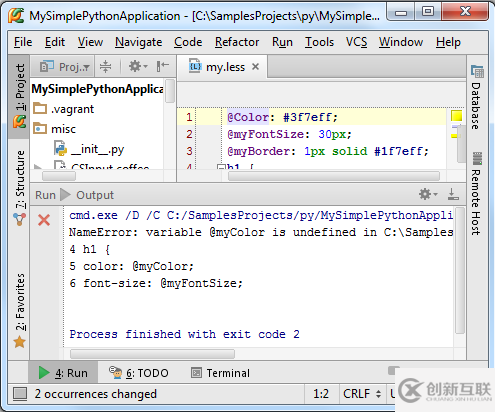Click the tool window toggle icon in status bar

[x=20, y=394]
